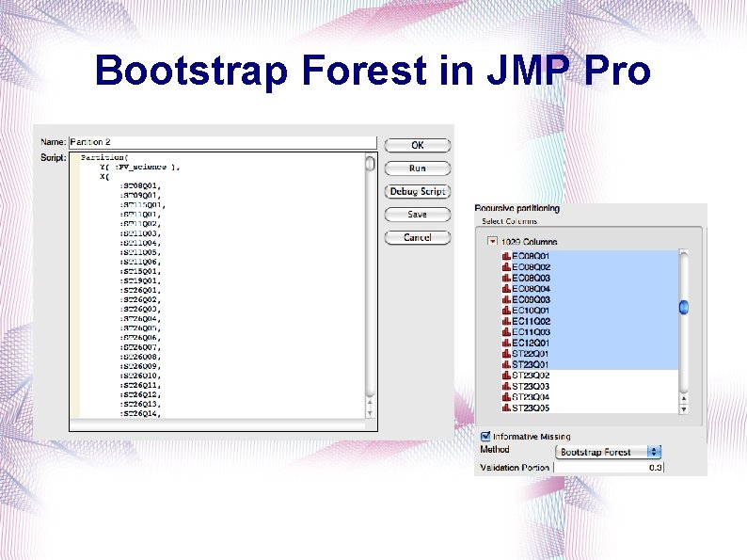The height and width of the screenshot is (560, 747).
Task: Click the script area scroll up arrow
Action: [370, 403]
